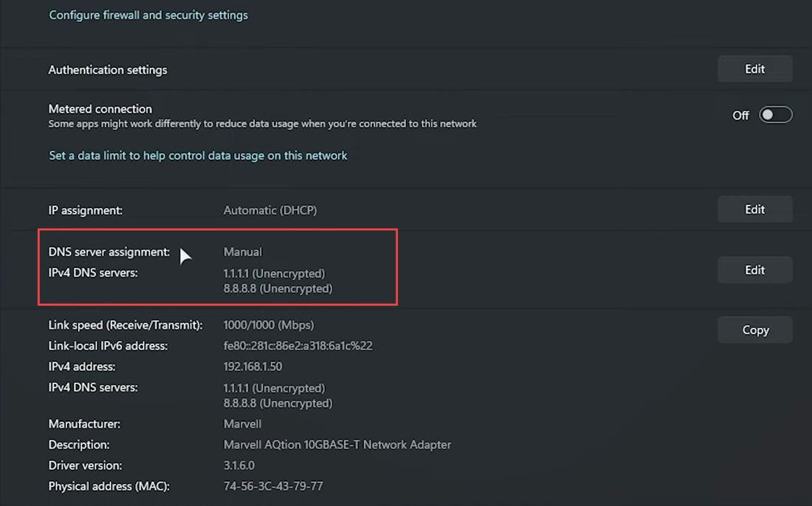The width and height of the screenshot is (812, 506).
Task: Click the Authentication settings label
Action: point(108,70)
